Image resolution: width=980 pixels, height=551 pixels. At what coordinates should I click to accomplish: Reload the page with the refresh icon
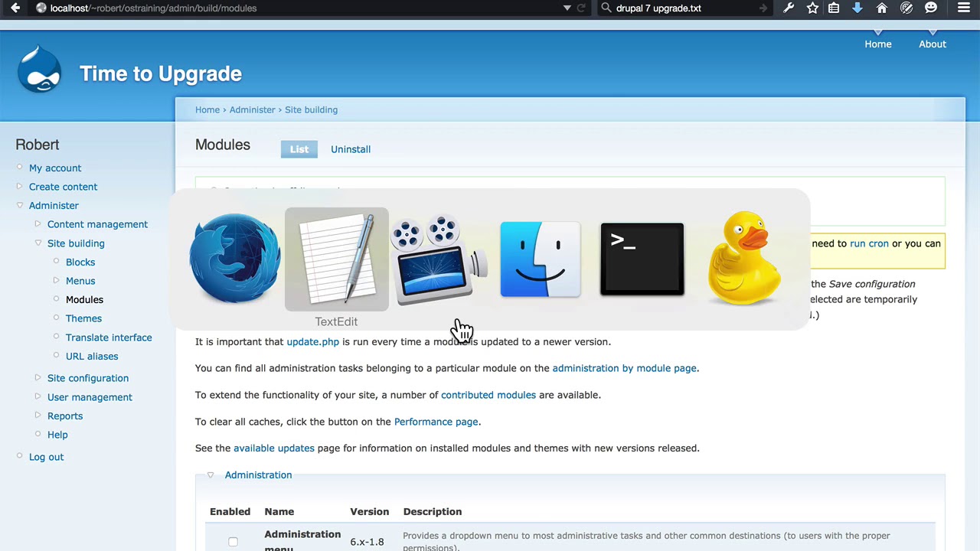[x=581, y=8]
